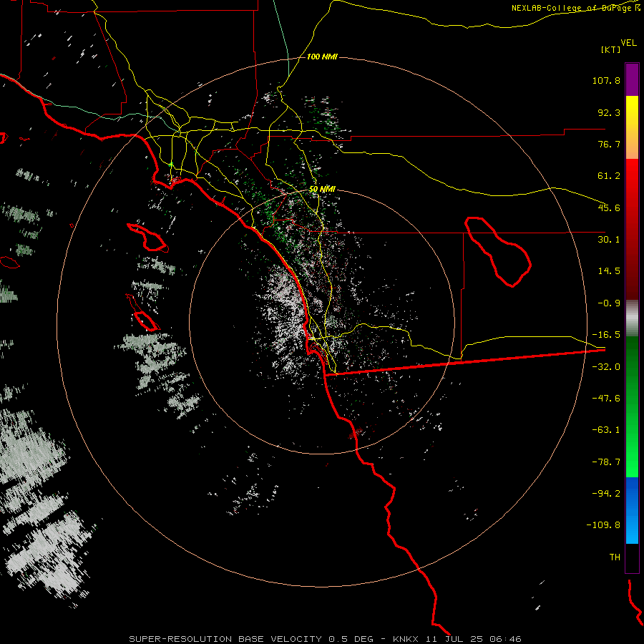Screen dimensions: 644x644
Task: Click the 76.7 velocity scale value
Action: click(x=609, y=144)
